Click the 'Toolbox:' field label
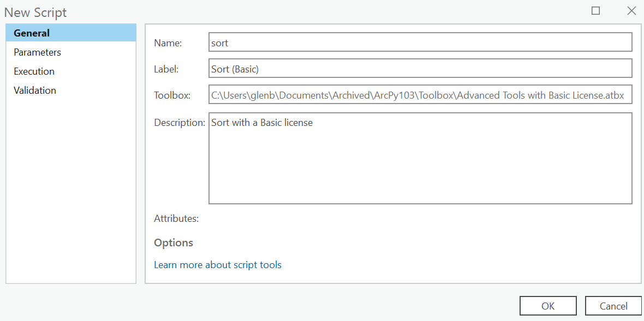Screen dimensions: 644x321 [x=172, y=95]
